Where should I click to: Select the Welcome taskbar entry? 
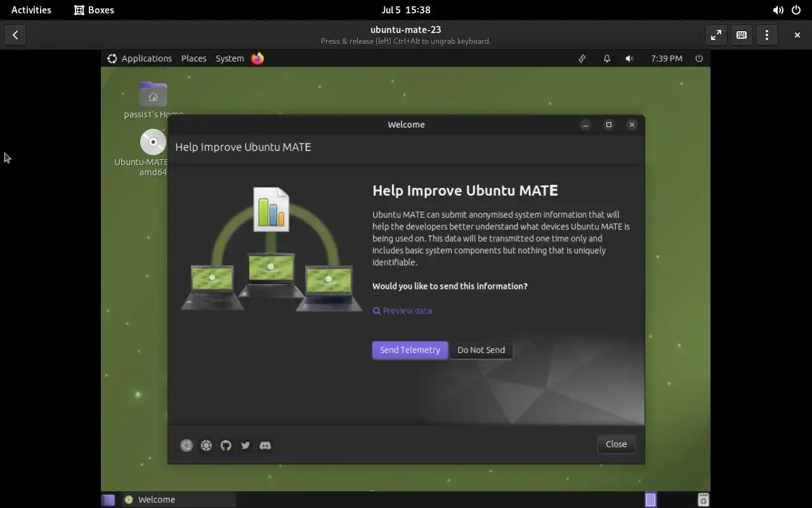[178, 500]
